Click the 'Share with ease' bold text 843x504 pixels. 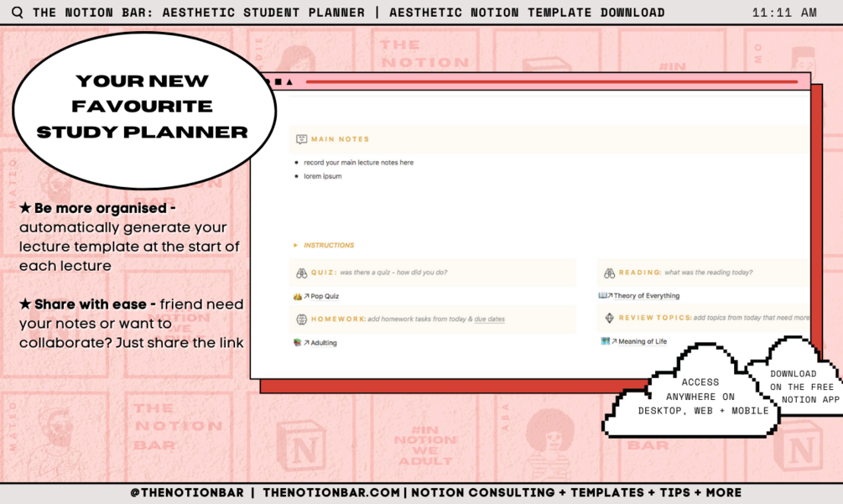pyautogui.click(x=91, y=304)
